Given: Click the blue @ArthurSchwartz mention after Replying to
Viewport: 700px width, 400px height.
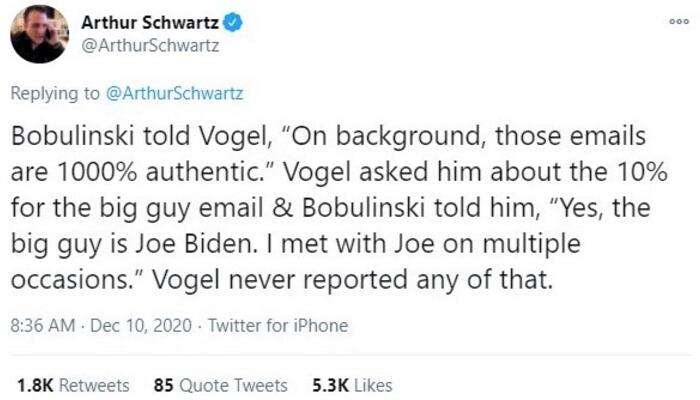Looking at the screenshot, I should click(x=174, y=94).
